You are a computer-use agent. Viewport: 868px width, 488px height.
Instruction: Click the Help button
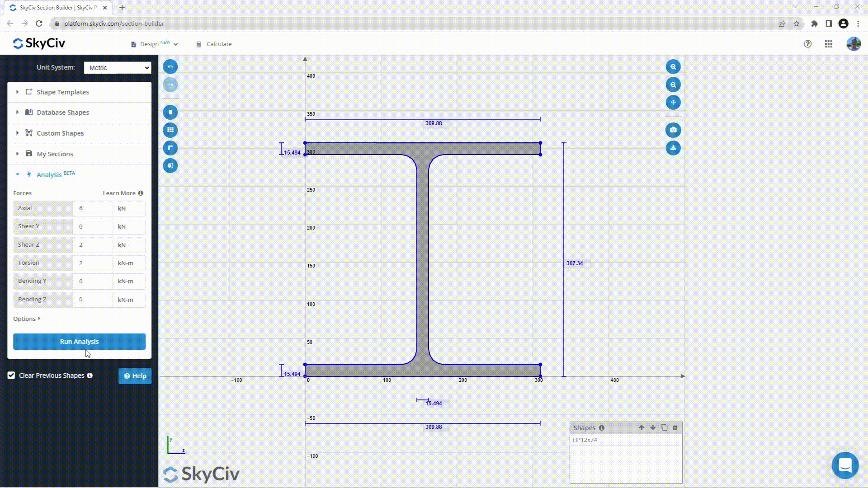135,375
